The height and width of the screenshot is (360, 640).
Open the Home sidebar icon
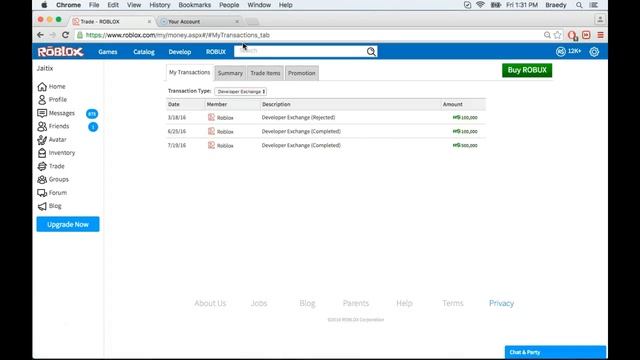pyautogui.click(x=42, y=87)
